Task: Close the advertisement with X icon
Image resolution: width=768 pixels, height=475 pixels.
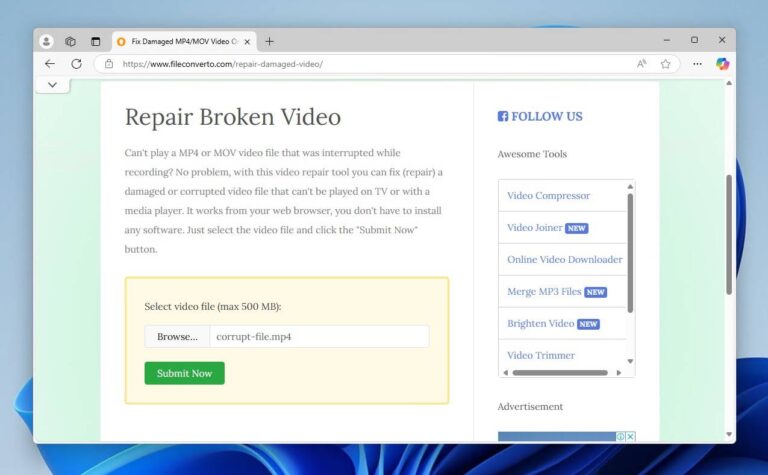Action: pyautogui.click(x=631, y=436)
